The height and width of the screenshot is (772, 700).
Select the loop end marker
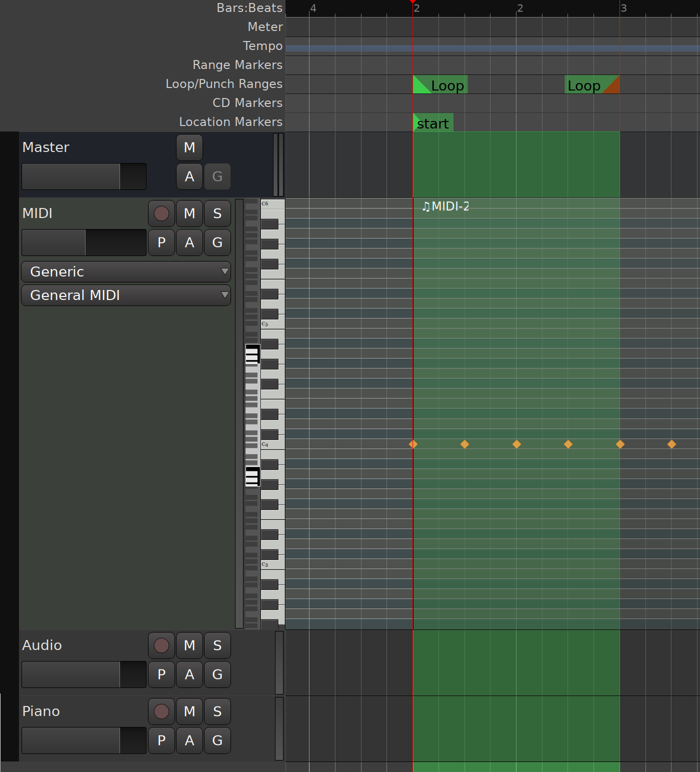(x=592, y=85)
